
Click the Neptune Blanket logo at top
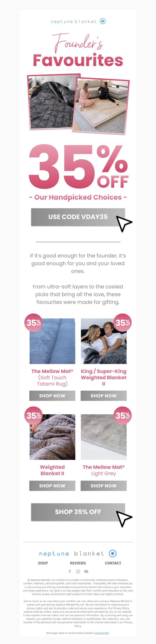click(78, 21)
